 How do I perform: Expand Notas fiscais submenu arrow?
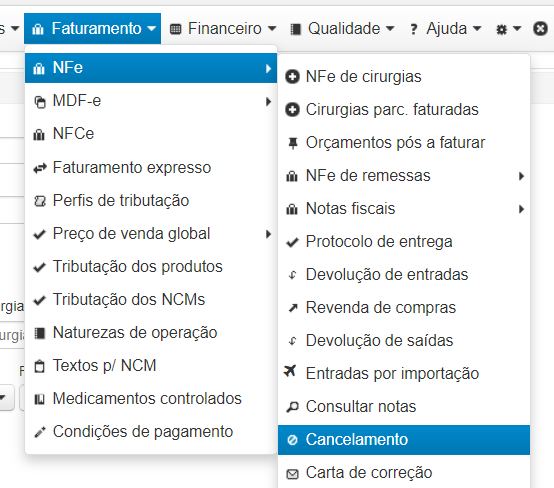521,209
